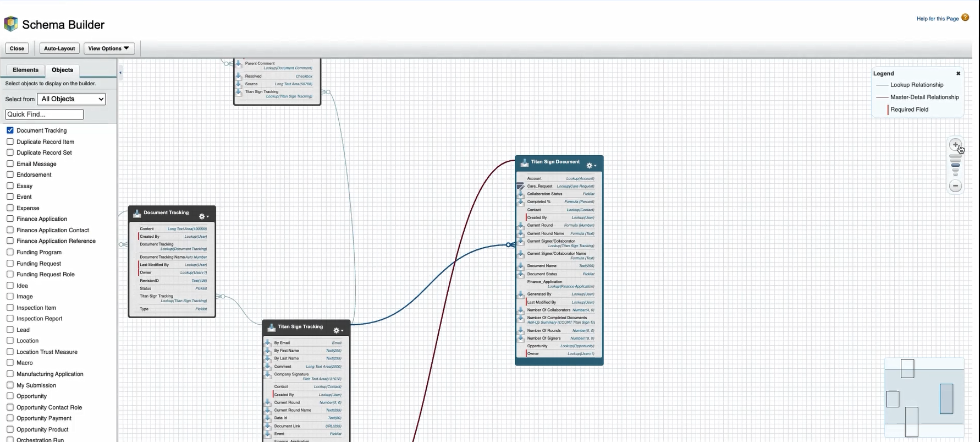Switch to the Elements tab
This screenshot has width=980, height=442.
25,70
